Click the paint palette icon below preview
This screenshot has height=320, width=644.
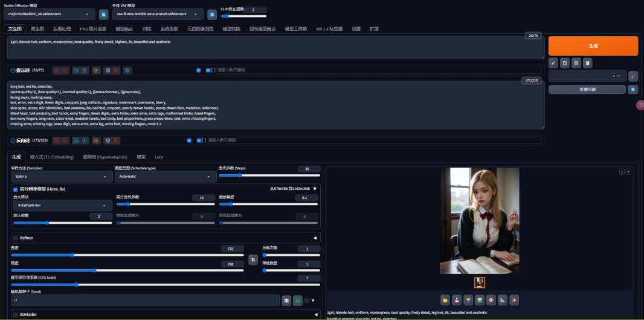(x=491, y=299)
